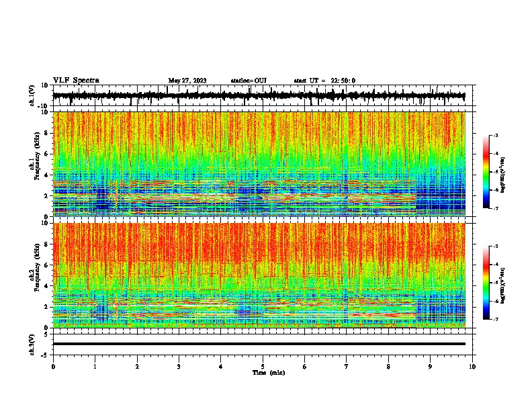Click time axis tick label "9"
This screenshot has width=532, height=411.
[x=431, y=367]
